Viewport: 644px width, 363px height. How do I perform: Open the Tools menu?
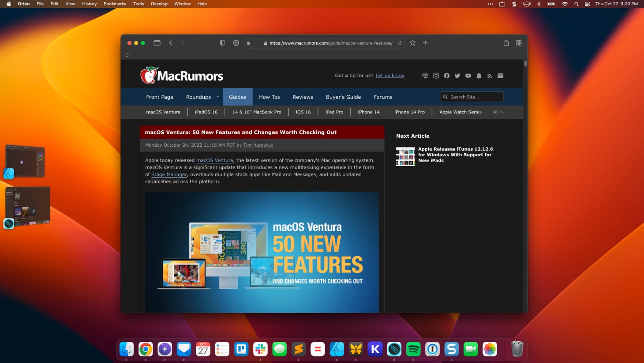coord(139,4)
